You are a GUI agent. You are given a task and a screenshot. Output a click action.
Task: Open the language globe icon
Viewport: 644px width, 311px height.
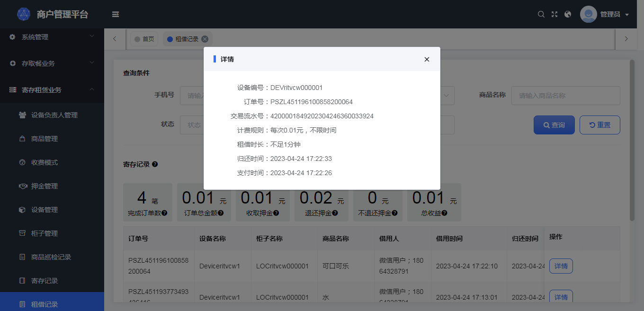tap(568, 14)
